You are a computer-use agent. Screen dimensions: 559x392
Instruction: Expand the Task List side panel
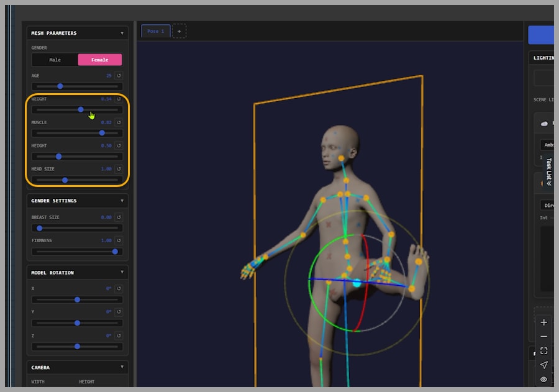[x=549, y=172]
